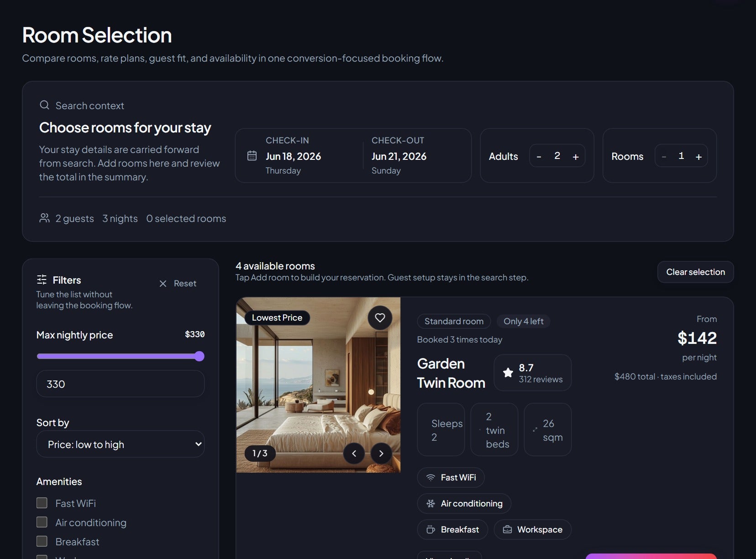Increase the Rooms count

click(x=698, y=157)
